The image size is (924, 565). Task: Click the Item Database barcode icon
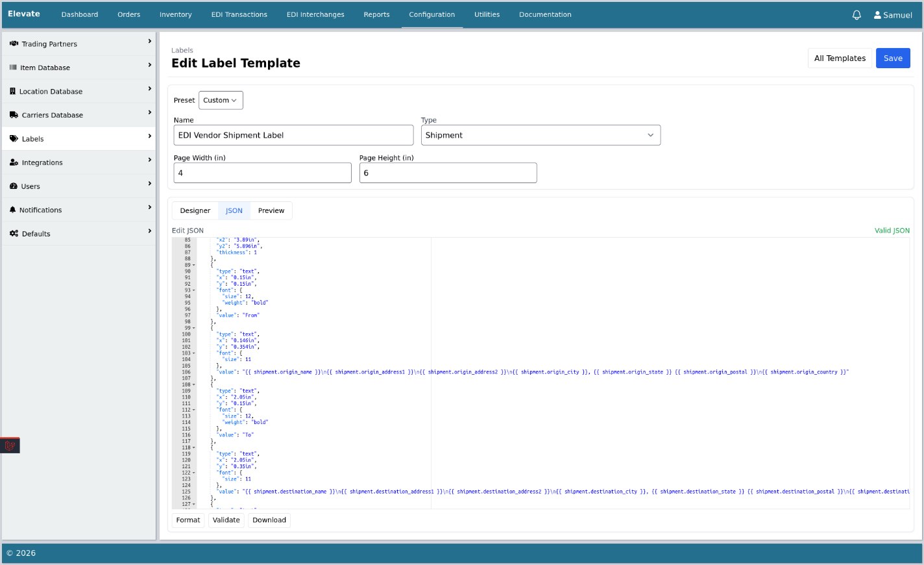coord(13,68)
